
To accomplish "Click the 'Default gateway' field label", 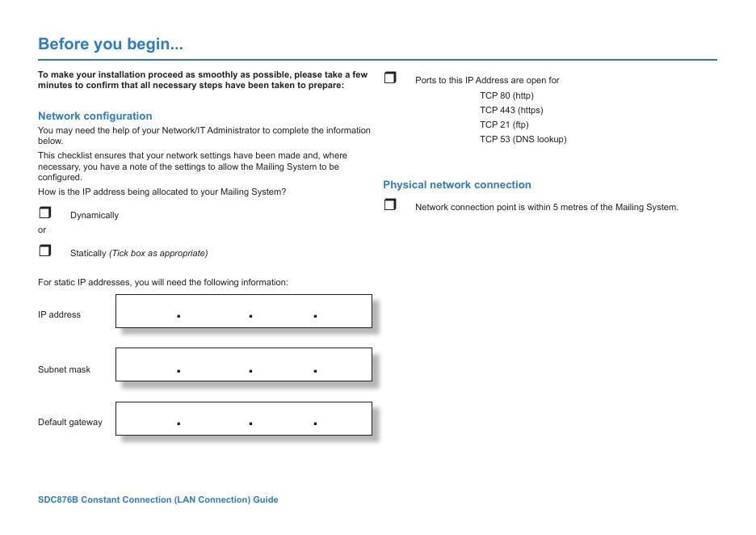I will (x=69, y=422).
